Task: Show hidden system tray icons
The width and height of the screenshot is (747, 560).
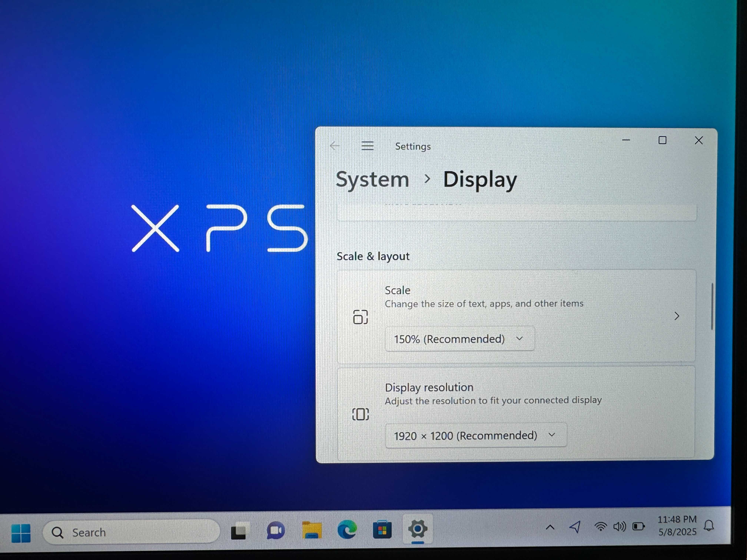Action: [550, 527]
